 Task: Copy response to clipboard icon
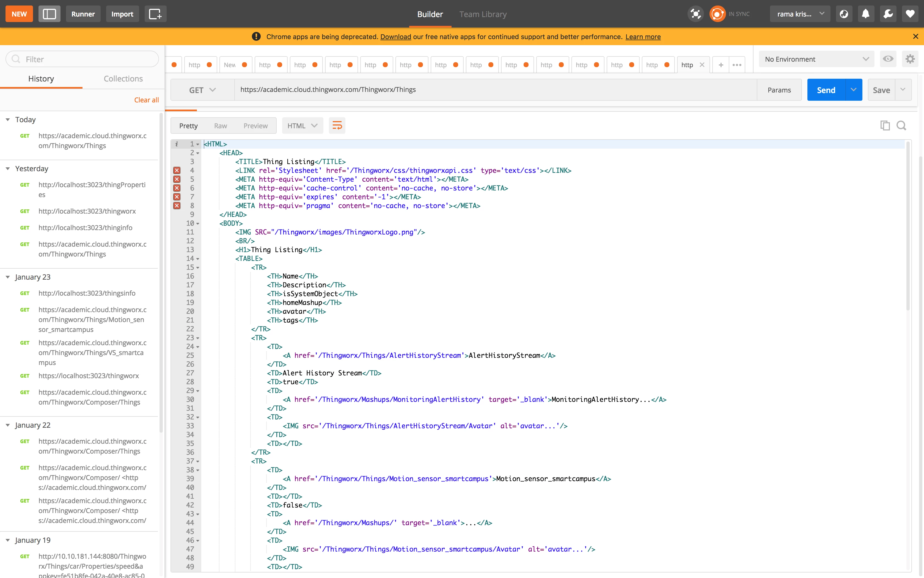click(885, 126)
